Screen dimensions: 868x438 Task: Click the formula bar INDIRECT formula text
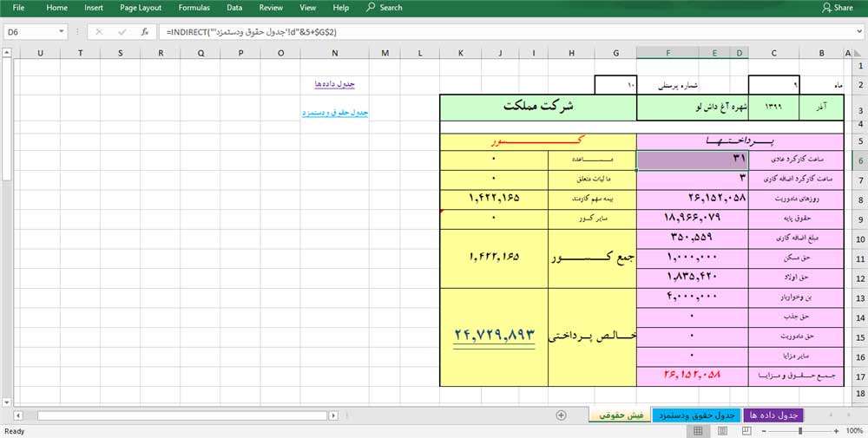pos(252,32)
